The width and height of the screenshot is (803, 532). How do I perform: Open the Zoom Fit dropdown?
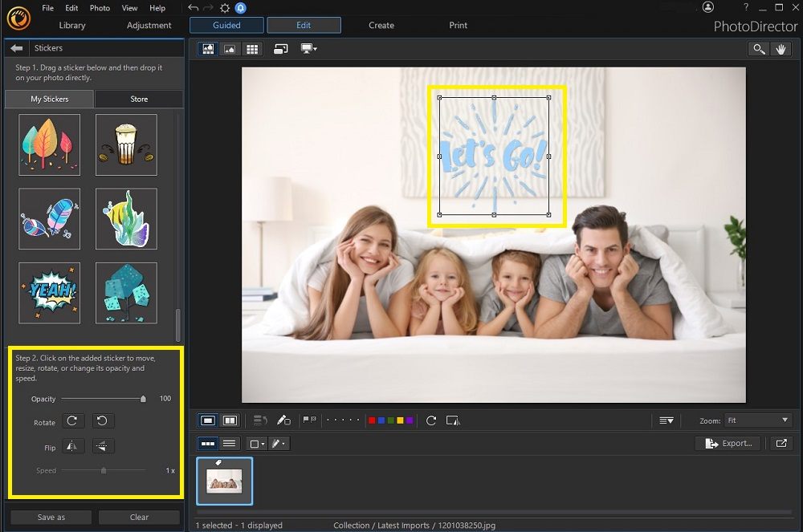tap(756, 420)
